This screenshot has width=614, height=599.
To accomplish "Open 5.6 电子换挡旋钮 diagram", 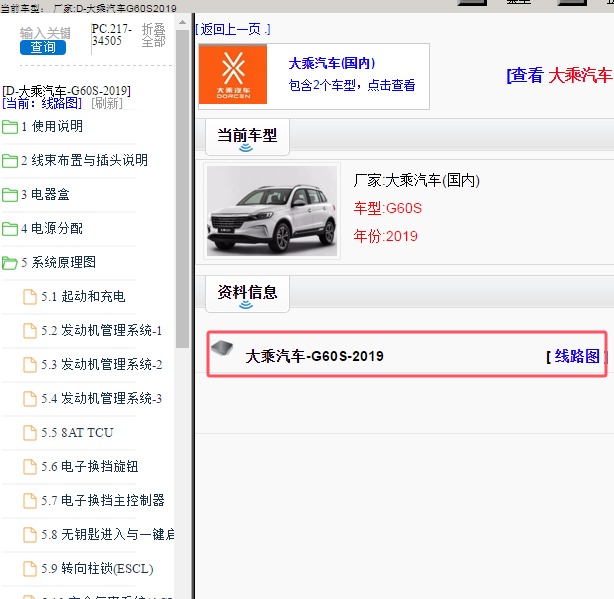I will 90,467.
